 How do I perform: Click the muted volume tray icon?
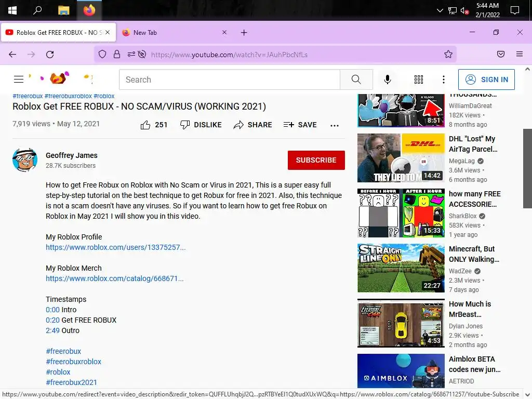464,10
